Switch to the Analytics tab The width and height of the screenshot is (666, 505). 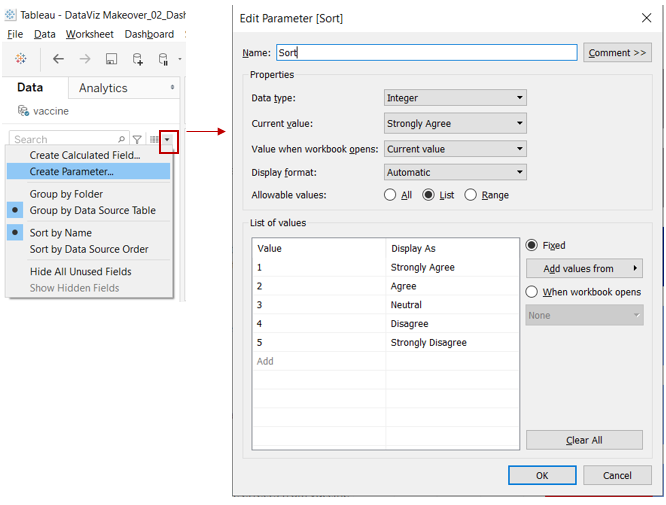tap(103, 88)
